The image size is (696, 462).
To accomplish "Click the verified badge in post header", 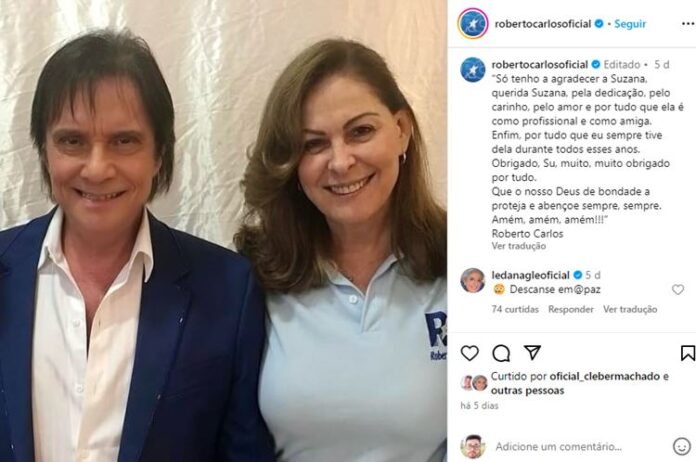I will click(599, 23).
